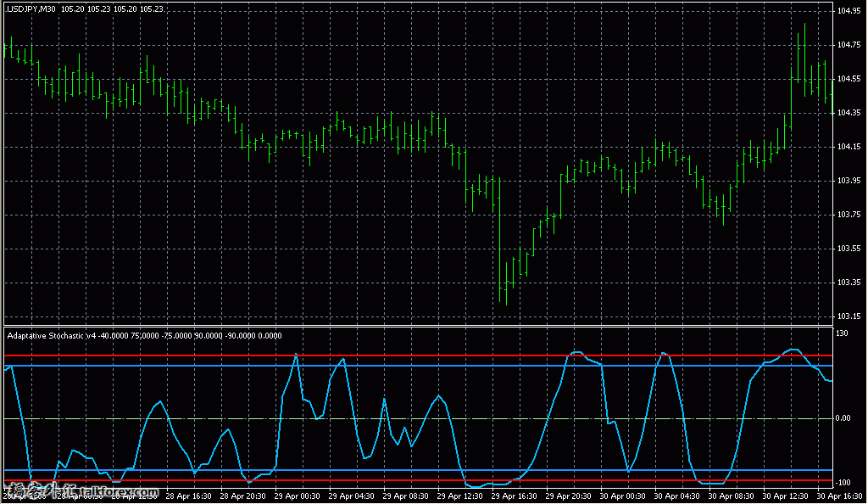Pick the 103.35 price axis label
The height and width of the screenshot is (504, 868).
click(x=849, y=283)
